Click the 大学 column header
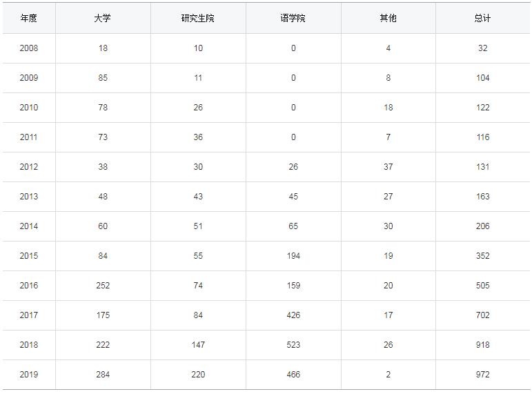Viewport: 532px width, 394px height. (102, 18)
